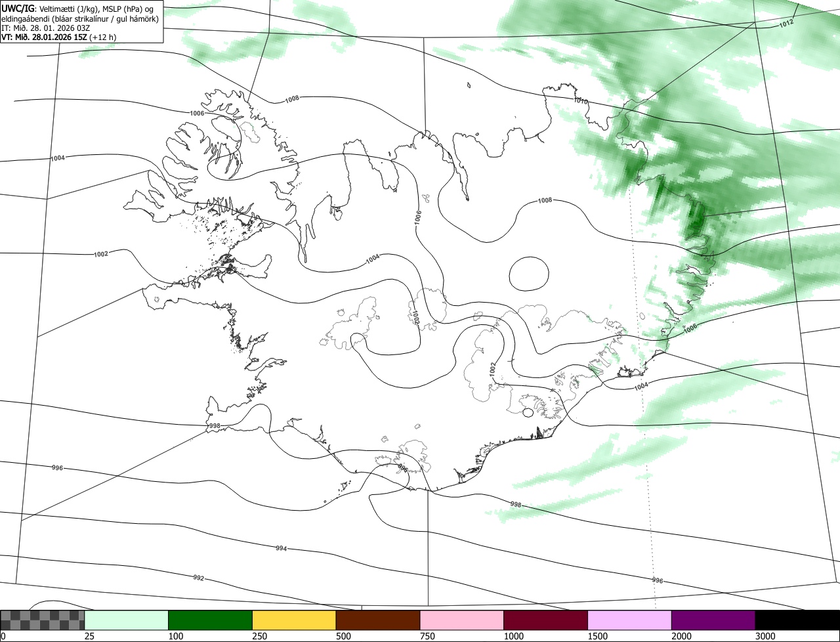Image resolution: width=840 pixels, height=642 pixels.
Task: Click the maroon 1000–1500 legend swatch
Action: coord(546,620)
